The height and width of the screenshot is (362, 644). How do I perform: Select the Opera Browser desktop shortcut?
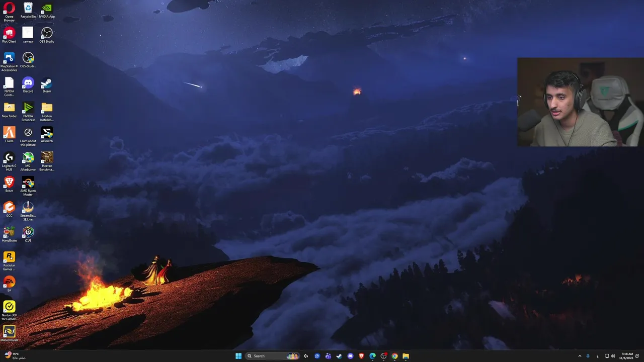[x=9, y=12]
